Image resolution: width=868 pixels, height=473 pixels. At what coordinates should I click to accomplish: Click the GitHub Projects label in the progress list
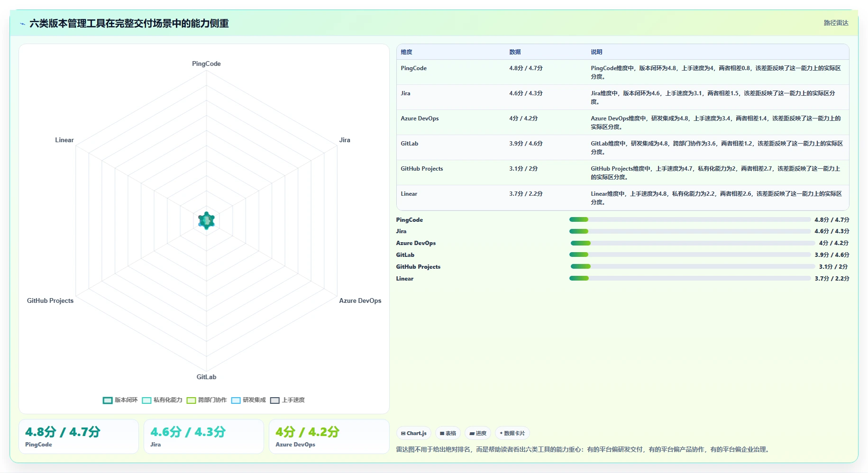coord(419,267)
